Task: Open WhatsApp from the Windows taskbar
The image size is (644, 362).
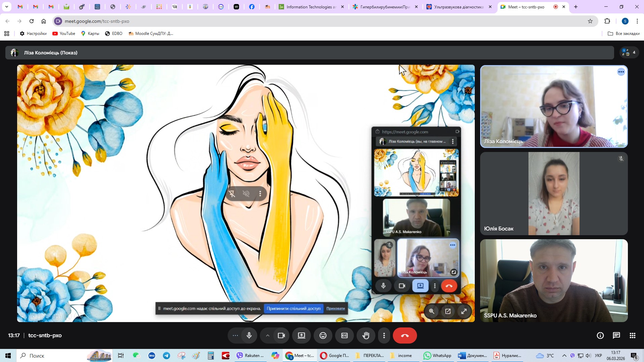Action: pyautogui.click(x=438, y=356)
